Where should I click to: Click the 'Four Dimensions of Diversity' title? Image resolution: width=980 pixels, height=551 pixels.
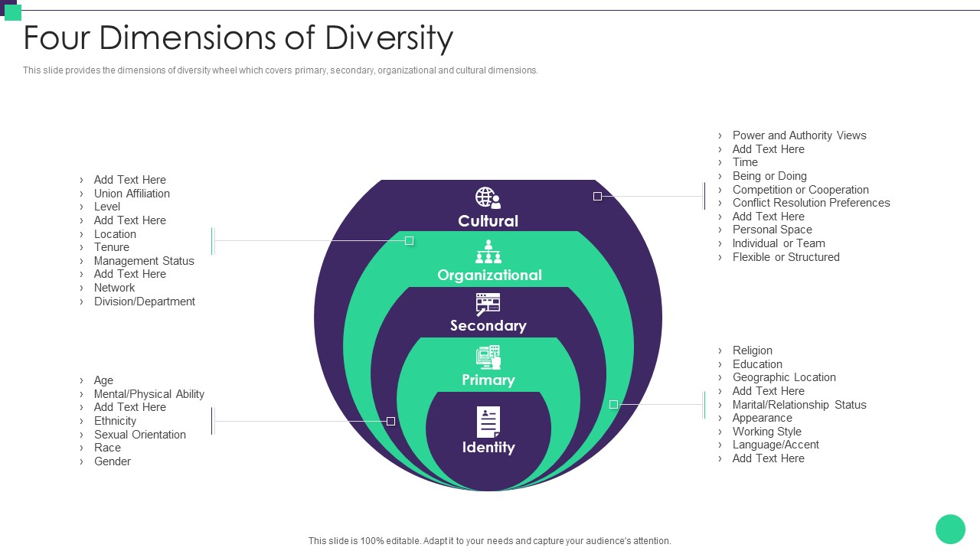(x=238, y=37)
